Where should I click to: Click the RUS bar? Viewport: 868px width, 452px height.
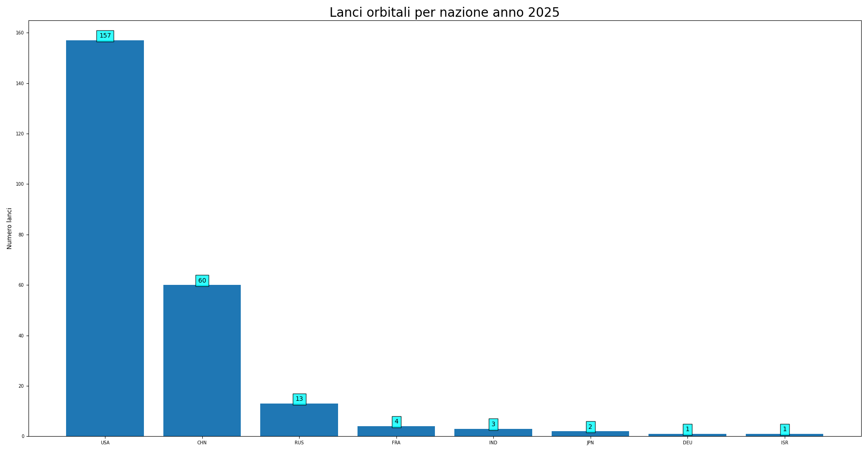(299, 420)
